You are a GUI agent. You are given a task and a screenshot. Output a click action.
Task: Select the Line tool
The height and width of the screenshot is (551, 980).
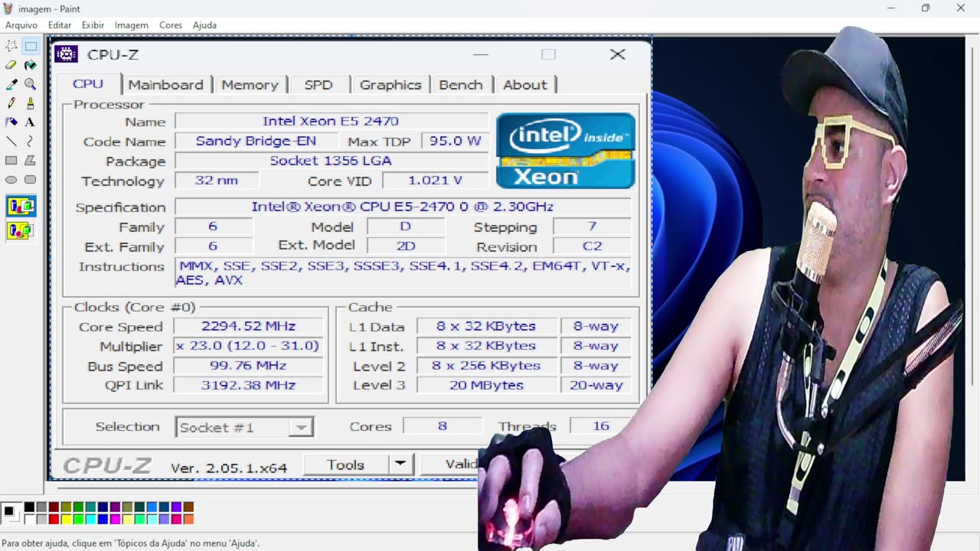pos(11,142)
